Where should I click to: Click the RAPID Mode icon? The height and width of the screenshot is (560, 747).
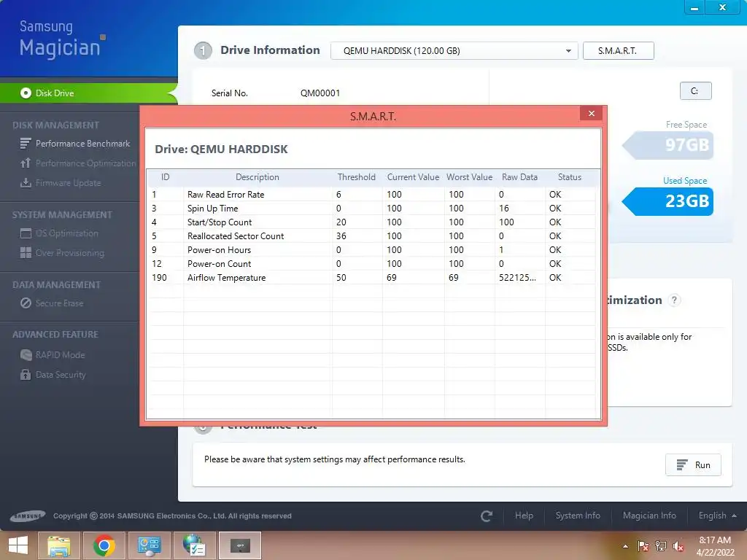pyautogui.click(x=26, y=355)
